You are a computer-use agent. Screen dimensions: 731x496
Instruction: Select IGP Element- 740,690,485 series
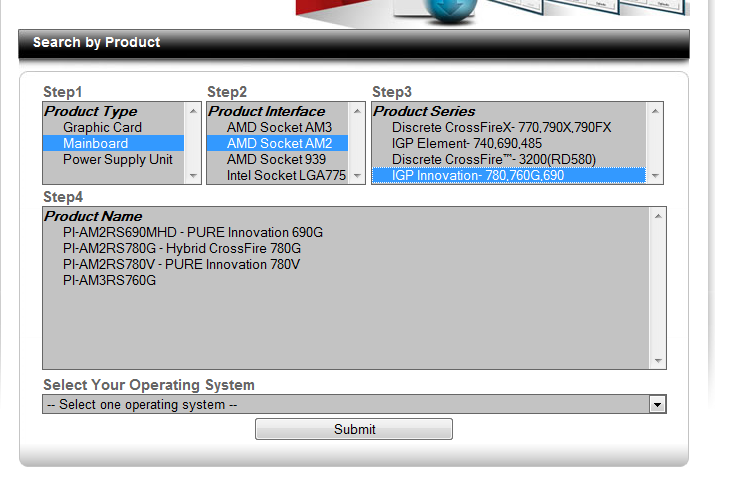tap(509, 143)
